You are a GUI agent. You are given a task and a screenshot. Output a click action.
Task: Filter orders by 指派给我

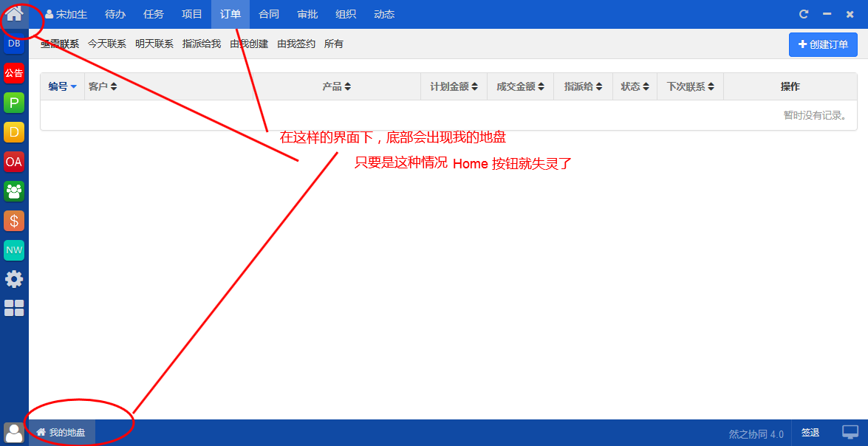(x=202, y=44)
